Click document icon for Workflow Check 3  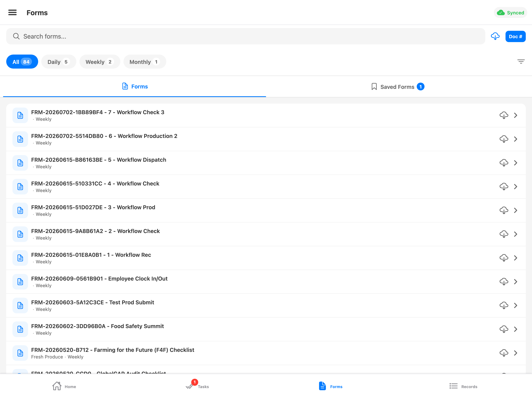tap(20, 115)
